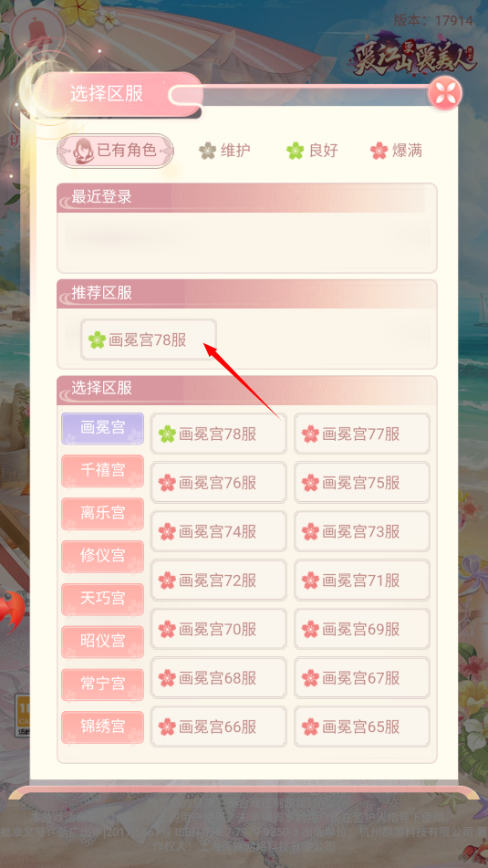The width and height of the screenshot is (488, 868).
Task: Click the green 良好 flower icon
Action: click(x=295, y=151)
